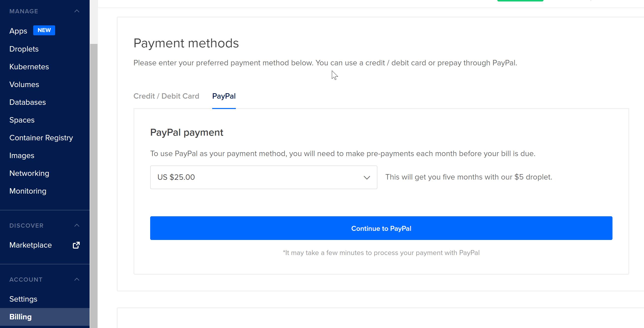Select Spaces in the Manage menu
Viewport: 644px width, 328px height.
[x=22, y=120]
